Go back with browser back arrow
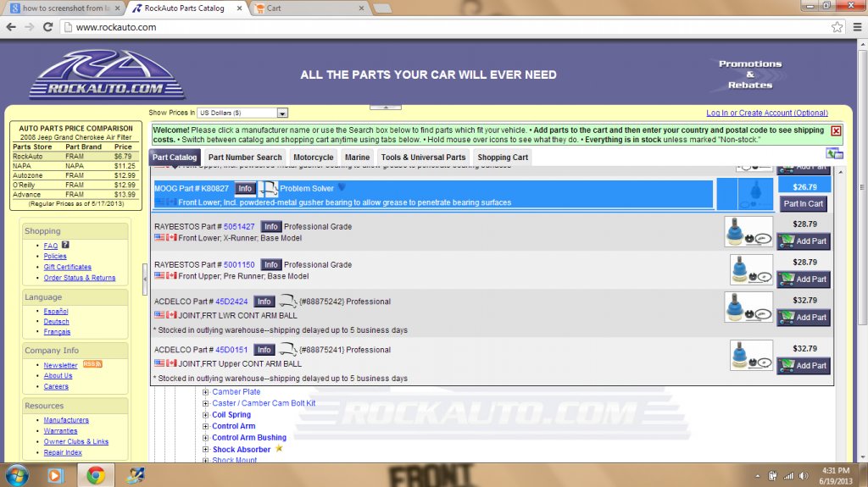 pyautogui.click(x=11, y=26)
